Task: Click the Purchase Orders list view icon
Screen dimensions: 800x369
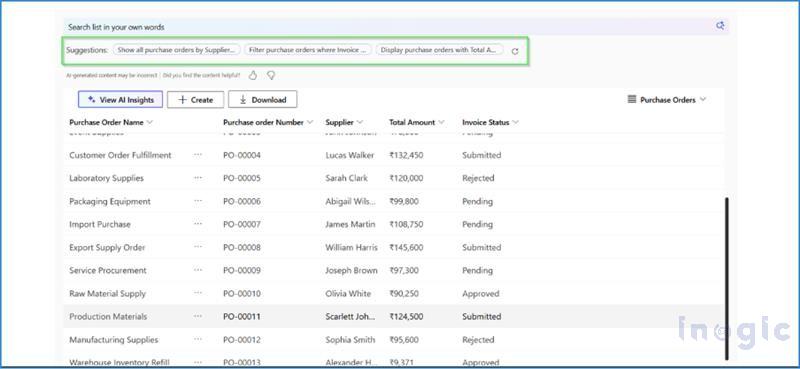Action: (632, 100)
